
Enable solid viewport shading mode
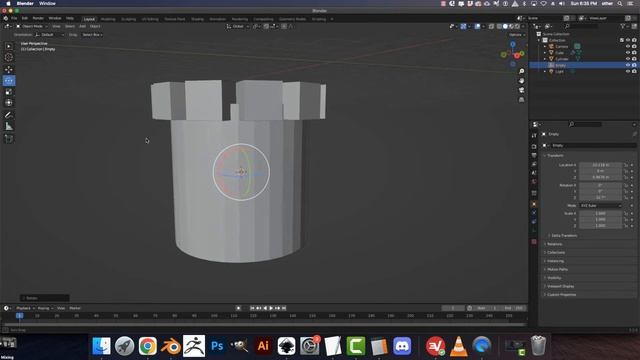point(505,26)
